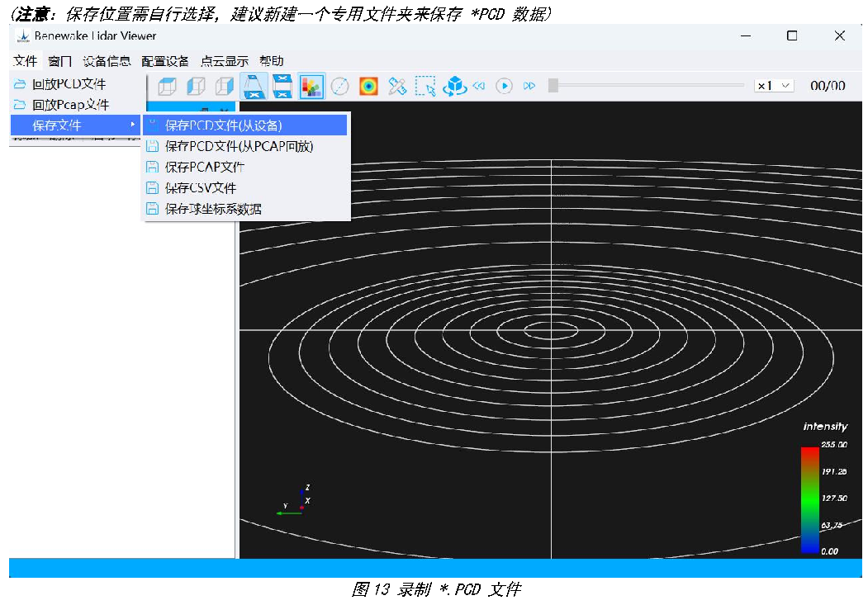Toggle the perspective grid view icon

254,87
